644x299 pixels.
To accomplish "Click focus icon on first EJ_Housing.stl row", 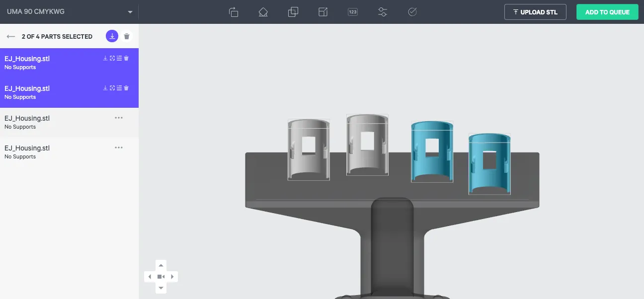I will [x=112, y=58].
